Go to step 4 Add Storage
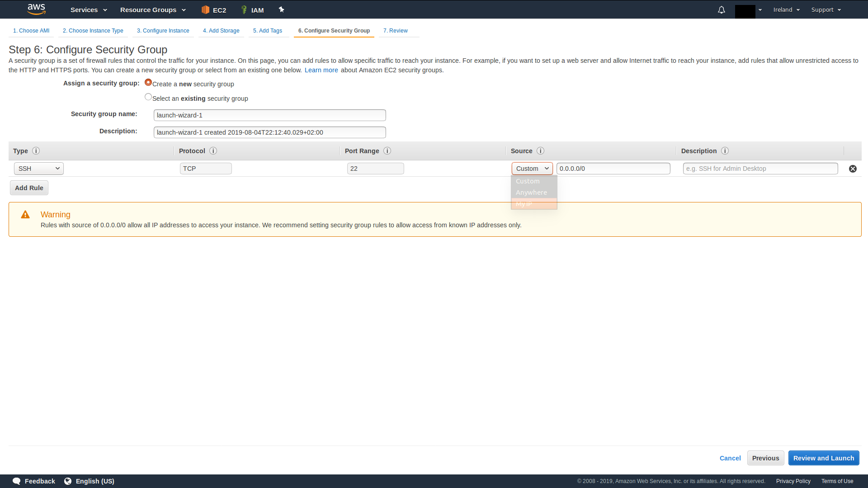 (x=221, y=31)
